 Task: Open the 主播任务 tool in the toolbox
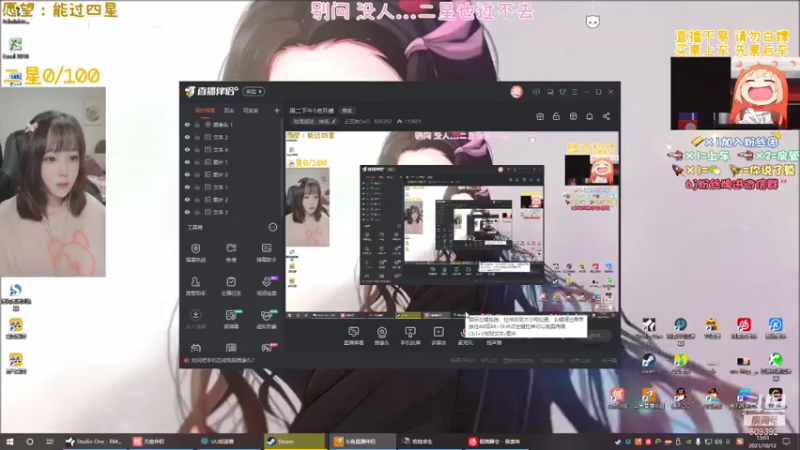coord(231,286)
